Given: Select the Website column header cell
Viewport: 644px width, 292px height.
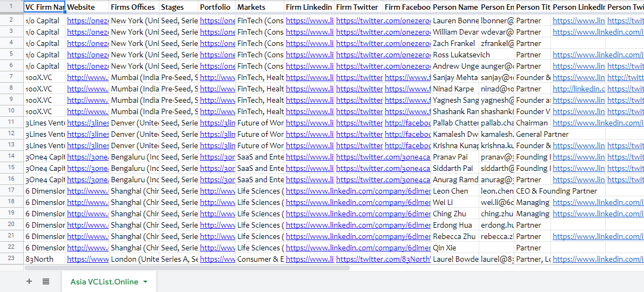Looking at the screenshot, I should pos(87,7).
